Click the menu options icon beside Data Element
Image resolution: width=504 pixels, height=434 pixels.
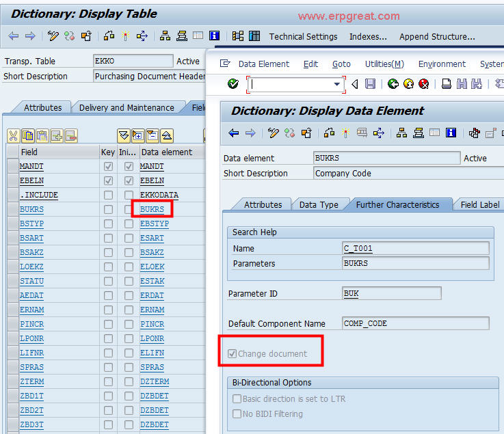[225, 64]
